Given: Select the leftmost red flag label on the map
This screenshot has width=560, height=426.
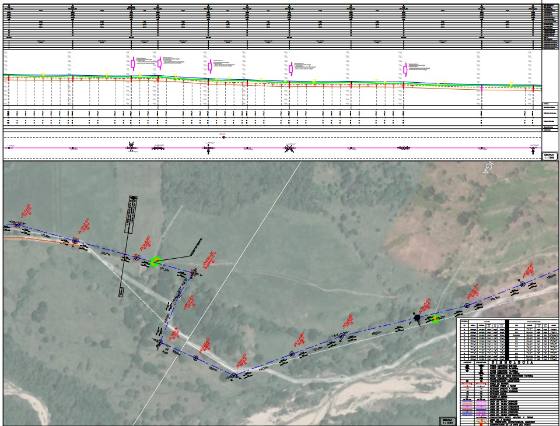Looking at the screenshot, I should 26,211.
